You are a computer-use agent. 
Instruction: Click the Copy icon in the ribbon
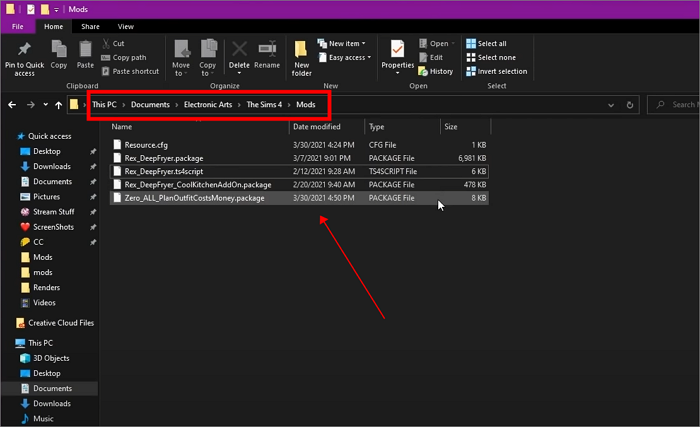(x=59, y=50)
